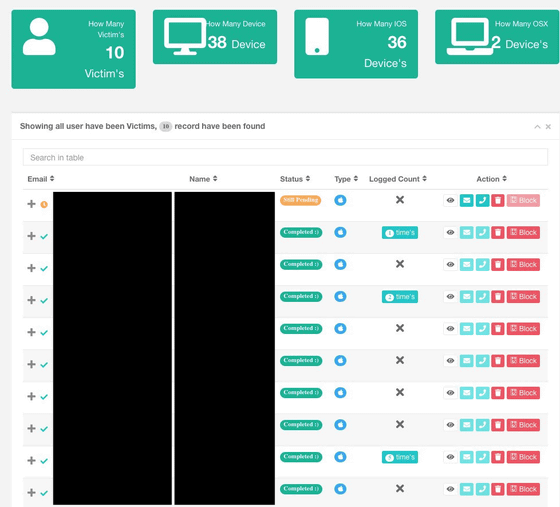
Task: Expand the Still Pending row with its plus icon
Action: (x=31, y=204)
